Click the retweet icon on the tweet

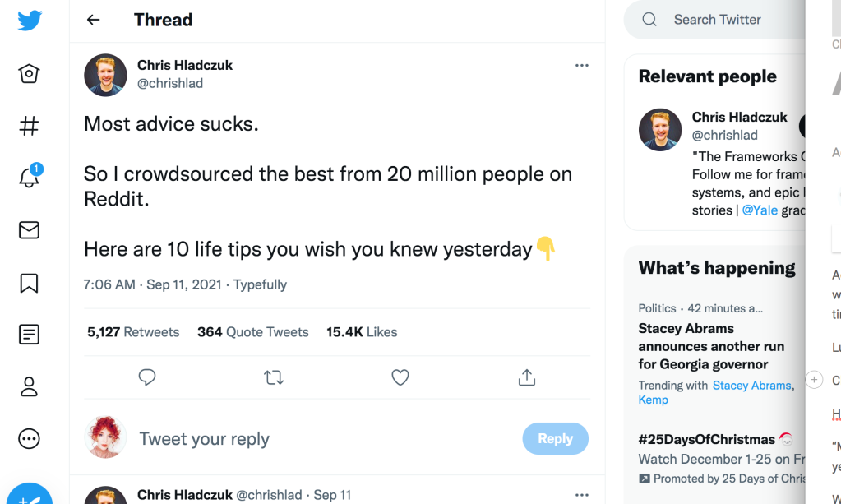pos(274,377)
